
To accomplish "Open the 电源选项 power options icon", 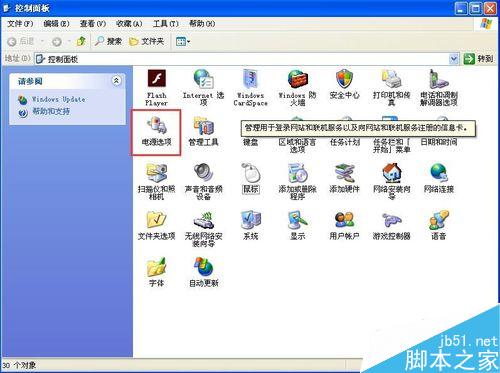I will 156,131.
